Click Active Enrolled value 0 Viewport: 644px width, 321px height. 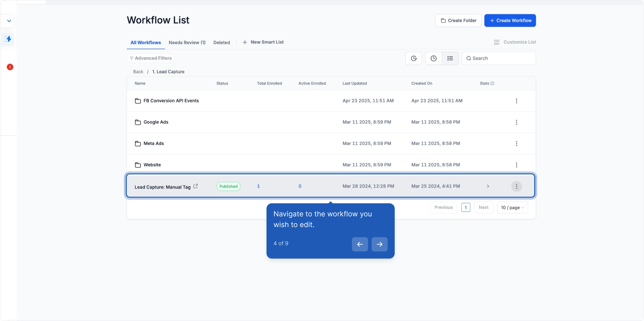pyautogui.click(x=300, y=186)
